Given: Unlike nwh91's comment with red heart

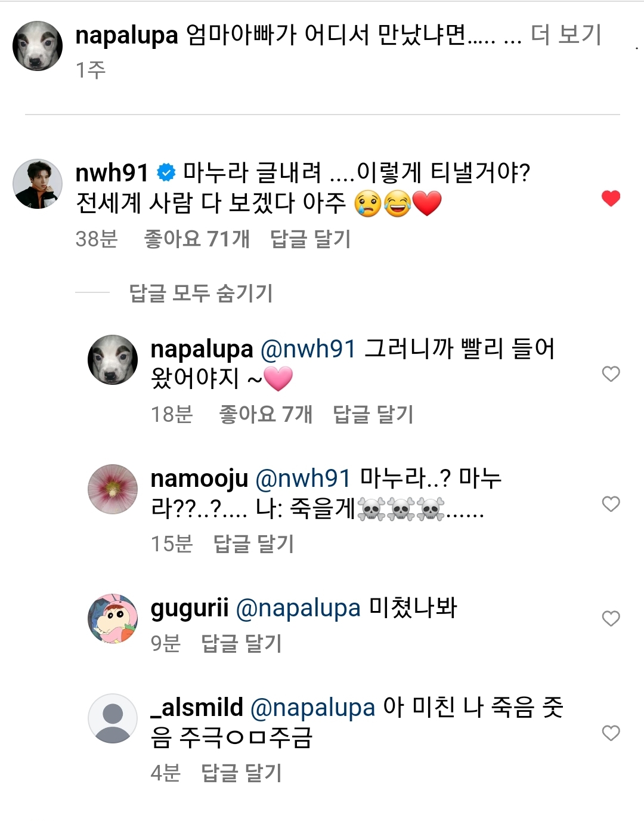Looking at the screenshot, I should [x=611, y=199].
